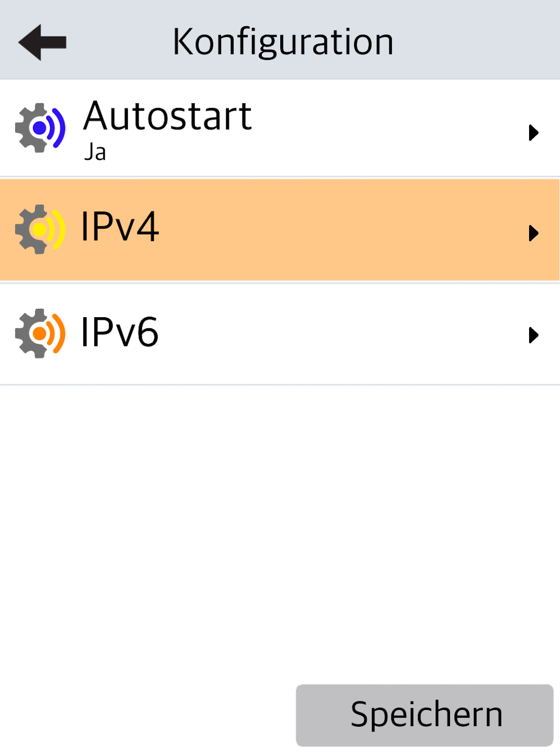Click the empty white area below IPv6

[278, 524]
